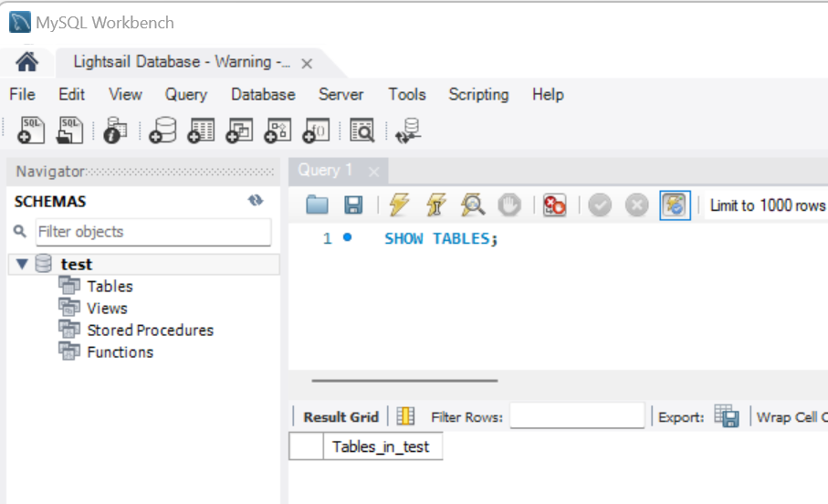The height and width of the screenshot is (504, 828).
Task: Open the Help menu
Action: point(548,95)
